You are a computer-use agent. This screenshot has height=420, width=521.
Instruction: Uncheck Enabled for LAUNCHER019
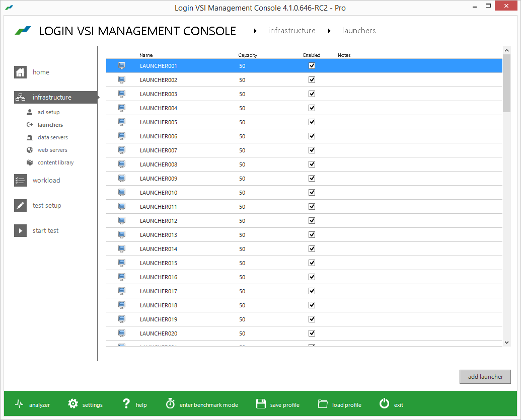click(x=312, y=319)
